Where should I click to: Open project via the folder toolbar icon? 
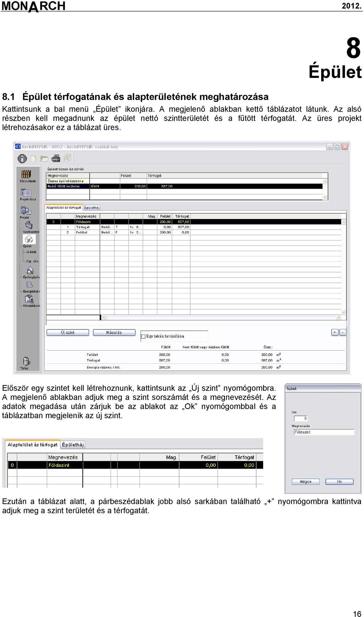pyautogui.click(x=44, y=158)
